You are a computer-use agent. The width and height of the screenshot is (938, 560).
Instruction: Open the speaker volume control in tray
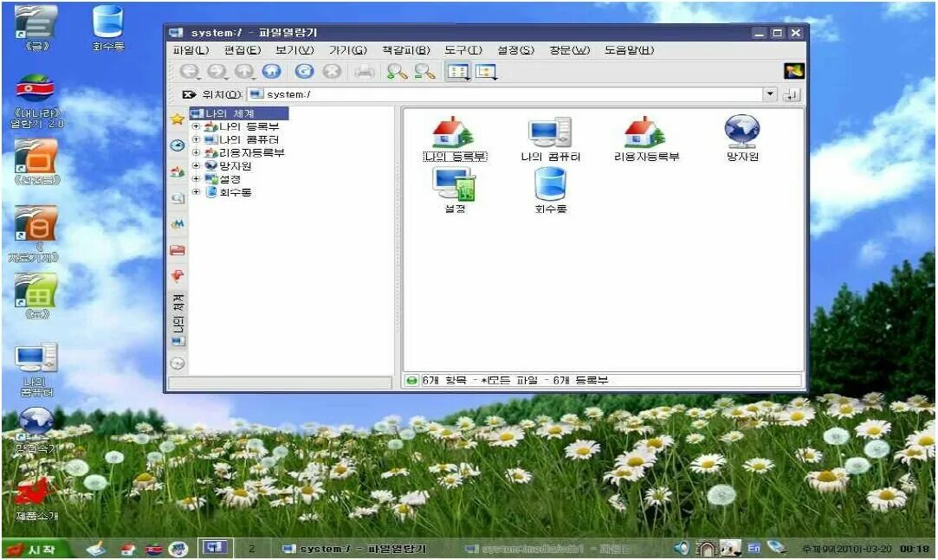pos(682,548)
